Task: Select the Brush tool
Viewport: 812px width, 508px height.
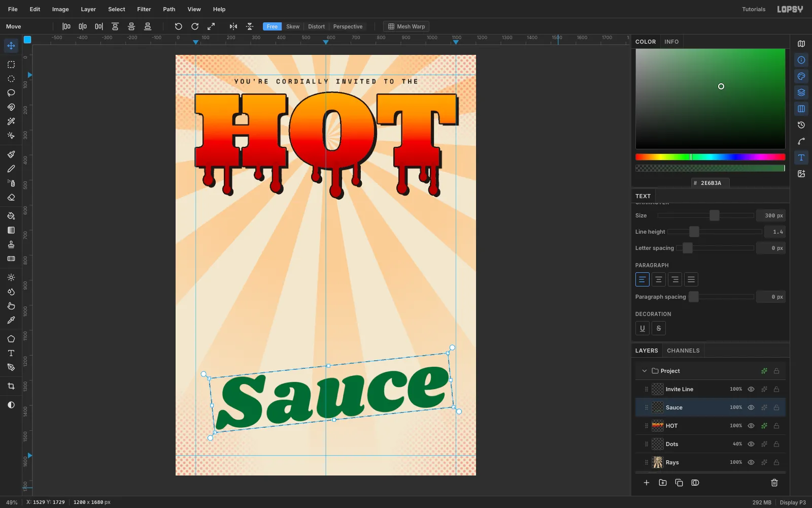Action: point(11,154)
